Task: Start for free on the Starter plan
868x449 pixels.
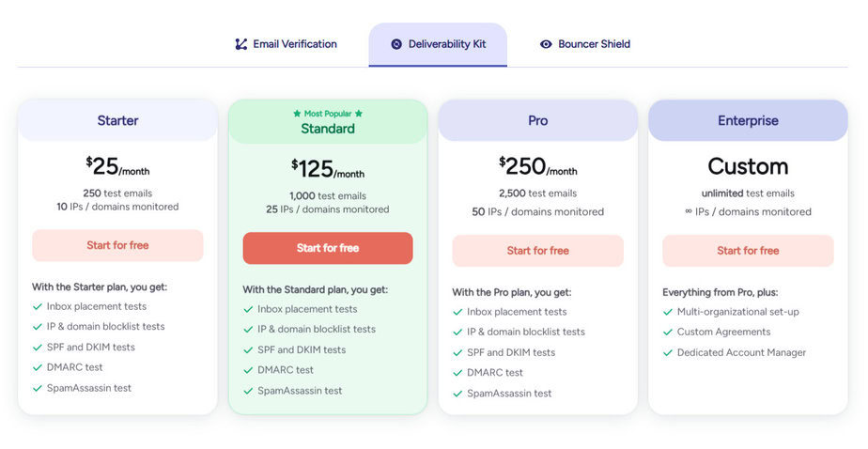Action: (117, 245)
